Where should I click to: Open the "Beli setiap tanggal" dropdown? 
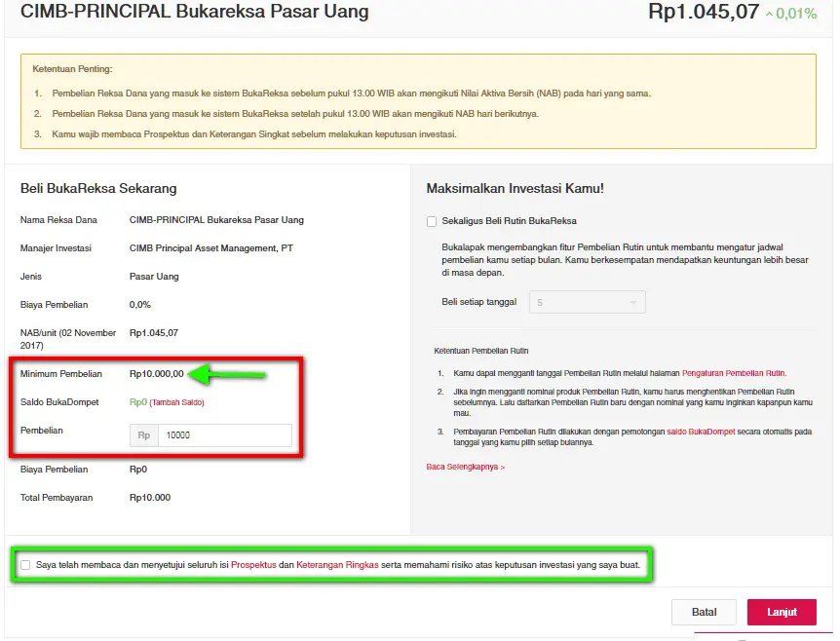click(587, 302)
